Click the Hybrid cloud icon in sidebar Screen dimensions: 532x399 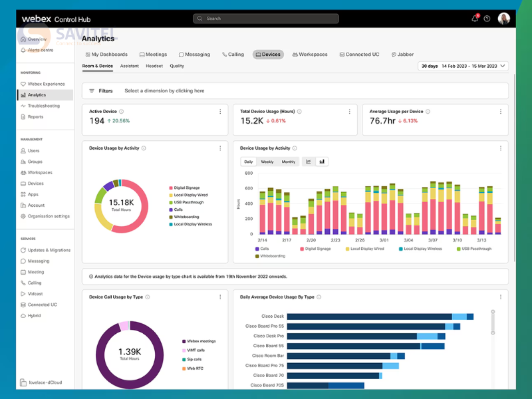click(23, 315)
